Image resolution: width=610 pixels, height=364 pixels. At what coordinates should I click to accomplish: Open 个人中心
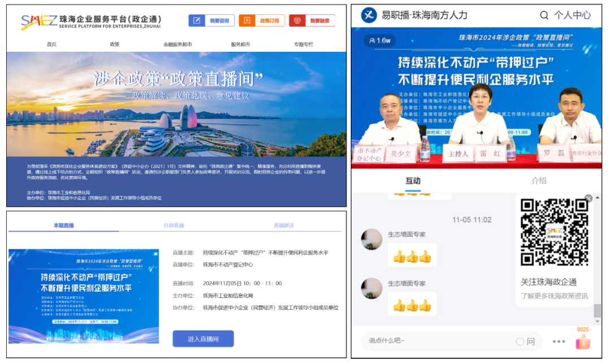point(572,15)
